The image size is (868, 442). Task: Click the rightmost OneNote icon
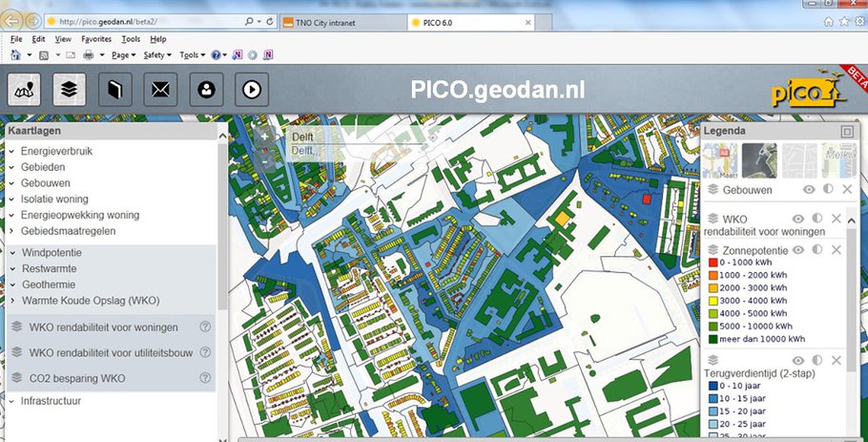(x=268, y=54)
